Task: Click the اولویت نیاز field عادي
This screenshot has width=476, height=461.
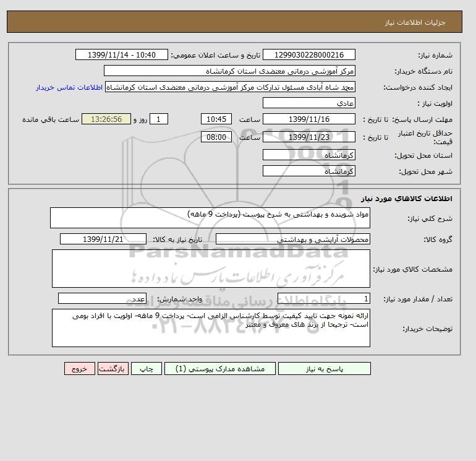Action: point(308,103)
